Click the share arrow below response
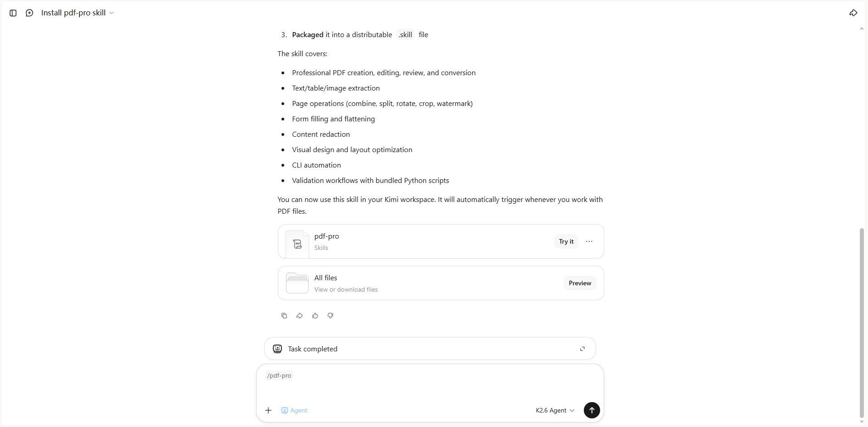 (300, 316)
